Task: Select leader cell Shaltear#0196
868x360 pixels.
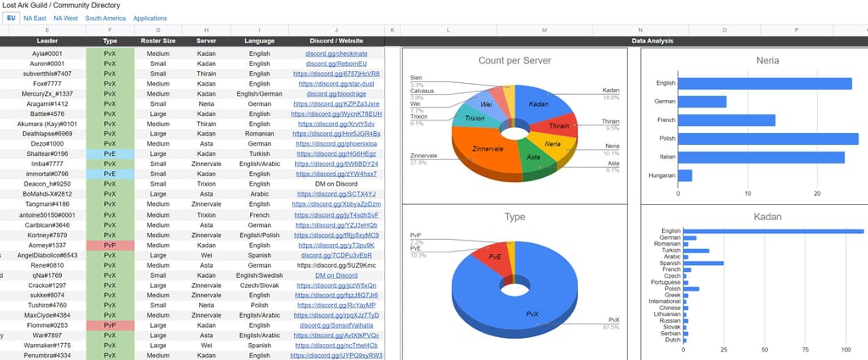Action: [x=47, y=154]
